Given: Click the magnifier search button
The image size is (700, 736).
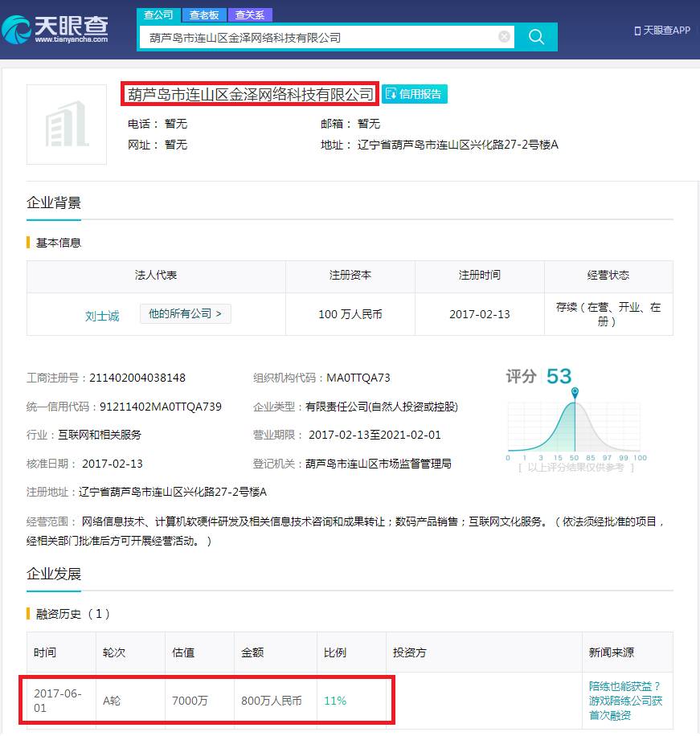Looking at the screenshot, I should (536, 37).
